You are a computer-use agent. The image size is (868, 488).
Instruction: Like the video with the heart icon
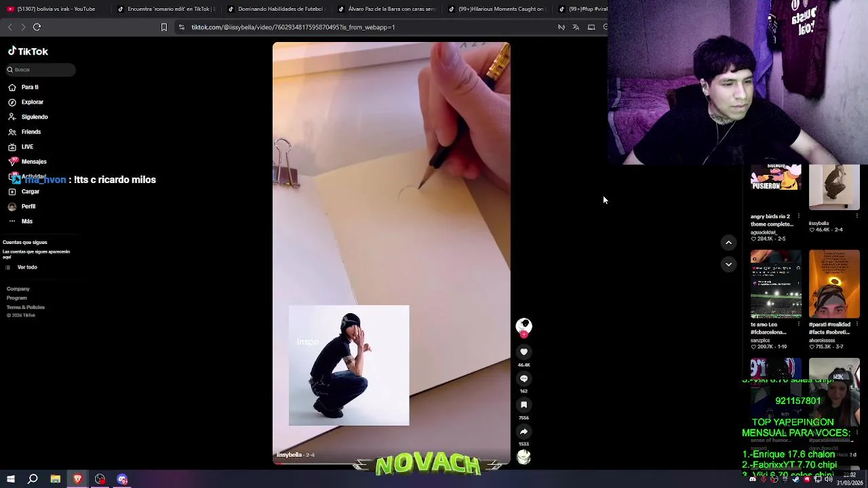pos(524,352)
